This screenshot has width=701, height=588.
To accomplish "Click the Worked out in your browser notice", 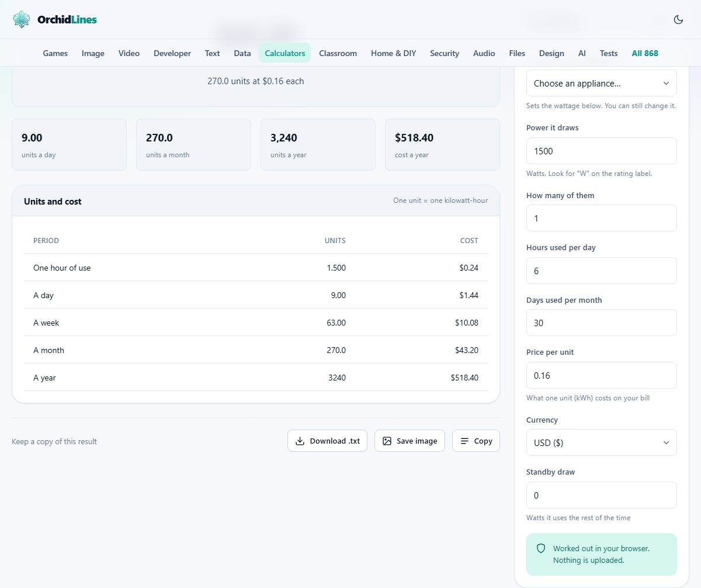I will tap(602, 554).
